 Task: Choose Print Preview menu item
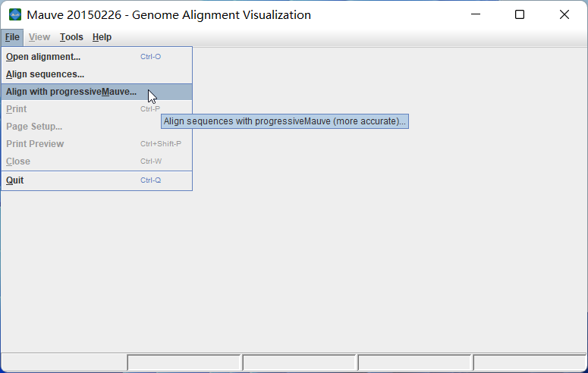coord(35,144)
